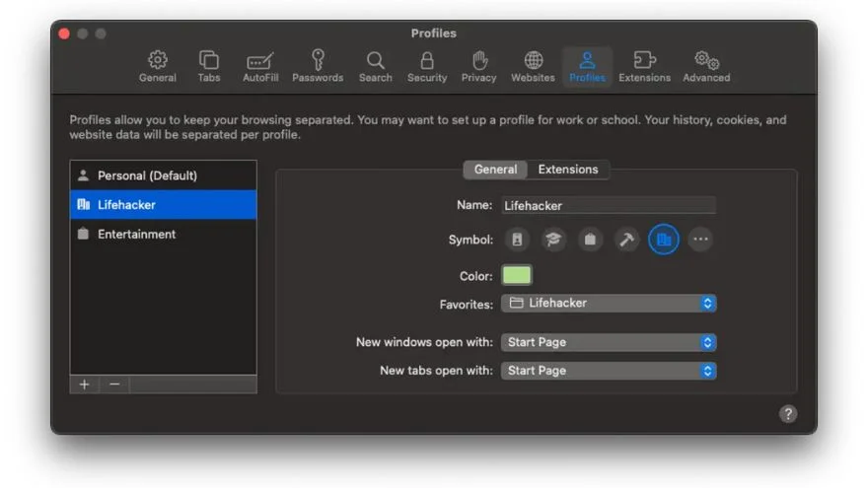Open the General settings pane

coord(157,66)
